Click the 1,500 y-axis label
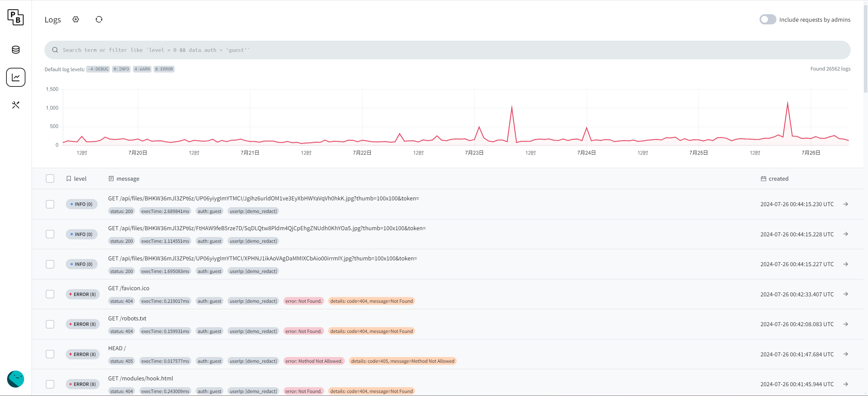Screen dimensions: 868x396 pyautogui.click(x=52, y=89)
